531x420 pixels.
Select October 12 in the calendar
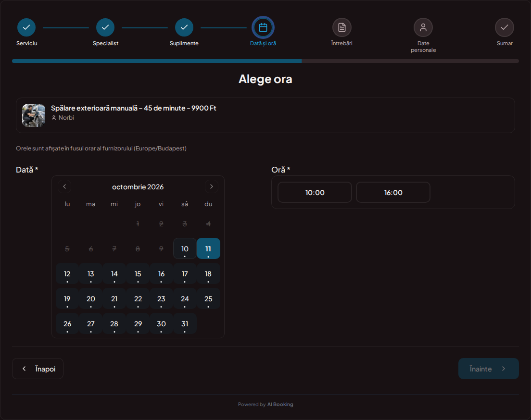[x=67, y=273]
